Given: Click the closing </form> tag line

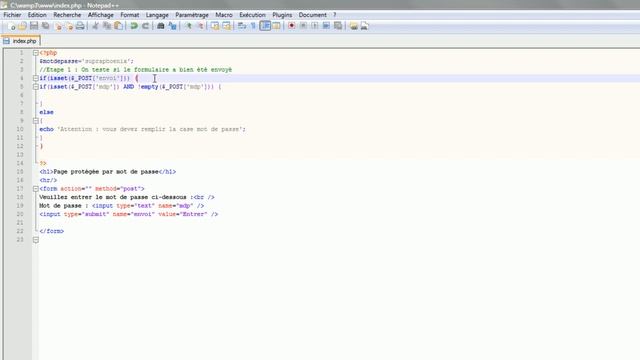Looking at the screenshot, I should click(x=52, y=231).
